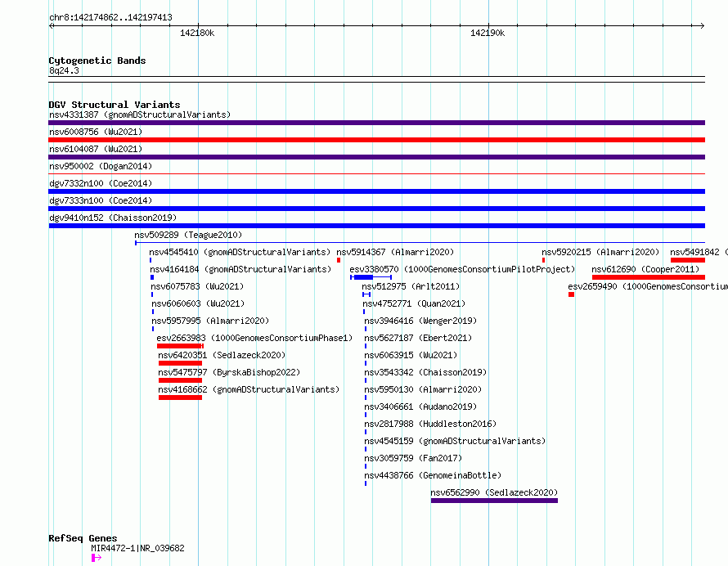Select nsv3543342 (Chaisson2019) label
The height and width of the screenshot is (566, 728).
click(x=425, y=372)
